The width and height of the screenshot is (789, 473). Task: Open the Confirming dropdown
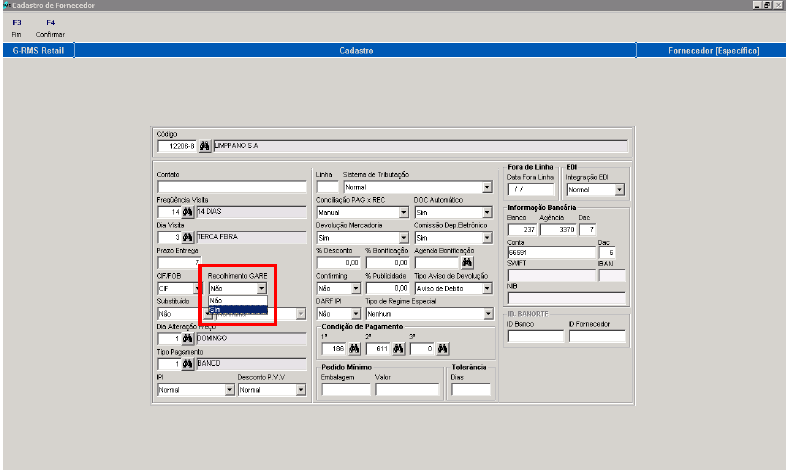click(356, 288)
